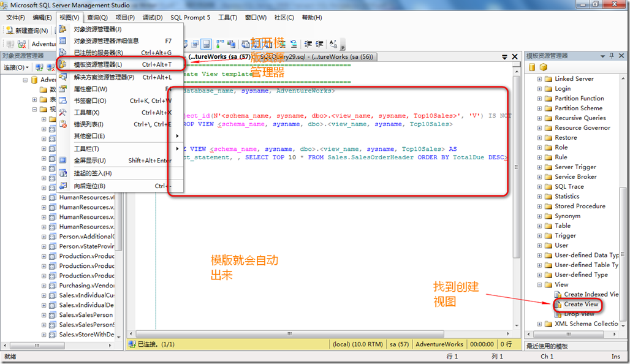Click the decrease indent toolbar icon
The image size is (630, 364).
click(x=308, y=44)
